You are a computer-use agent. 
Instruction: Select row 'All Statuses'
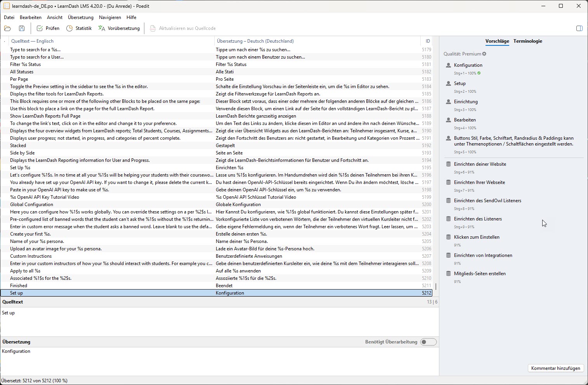click(216, 72)
